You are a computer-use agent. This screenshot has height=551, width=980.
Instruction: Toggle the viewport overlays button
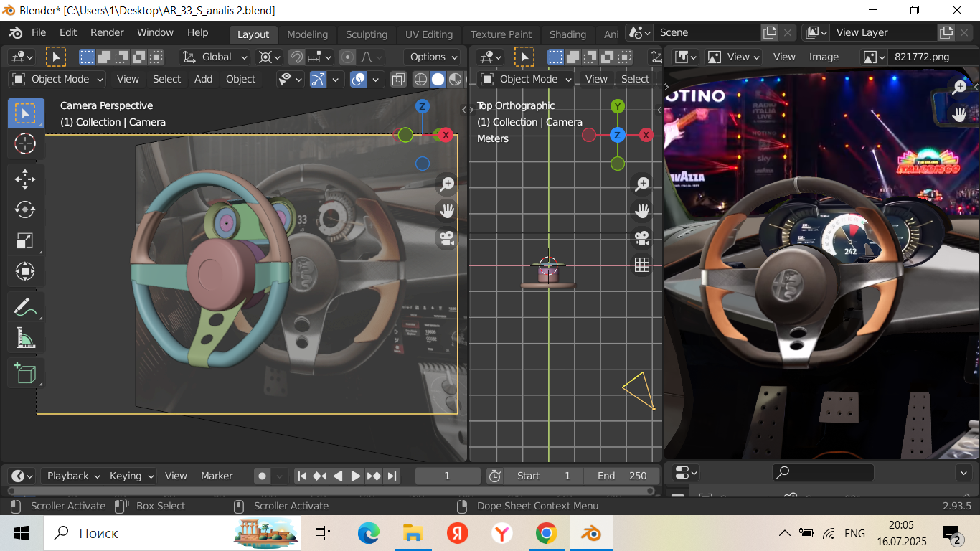358,80
